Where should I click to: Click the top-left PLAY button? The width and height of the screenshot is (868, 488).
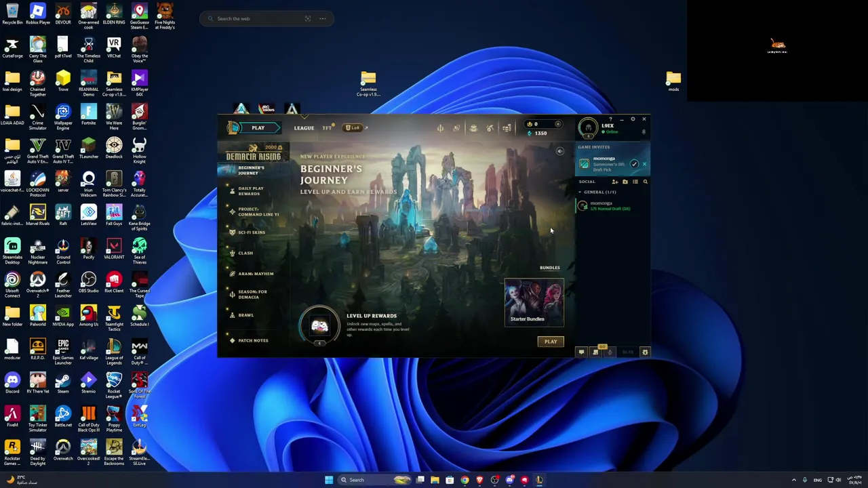pyautogui.click(x=258, y=128)
